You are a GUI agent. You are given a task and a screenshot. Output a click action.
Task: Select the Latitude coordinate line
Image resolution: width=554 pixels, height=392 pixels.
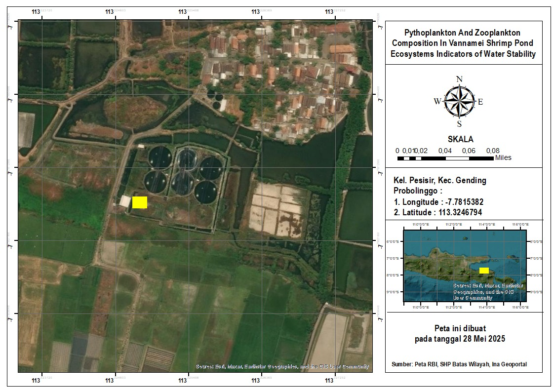click(437, 212)
